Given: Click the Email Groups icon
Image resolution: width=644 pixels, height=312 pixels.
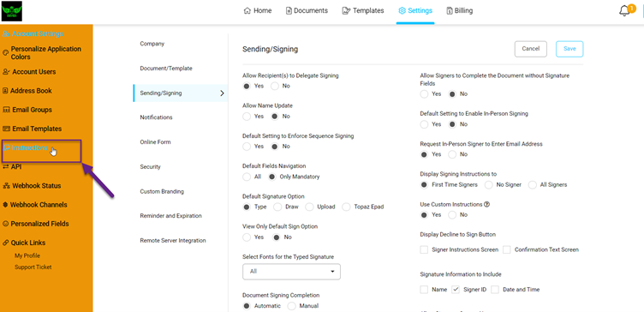Looking at the screenshot, I should pos(7,110).
